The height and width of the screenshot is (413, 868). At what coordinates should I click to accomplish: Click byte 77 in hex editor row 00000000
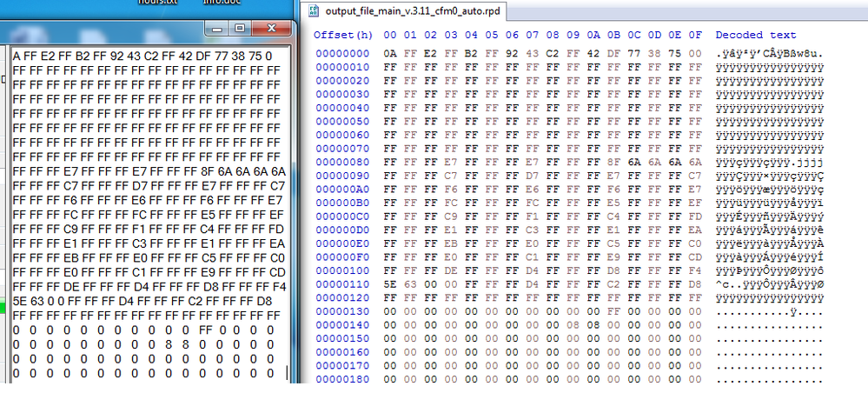633,54
